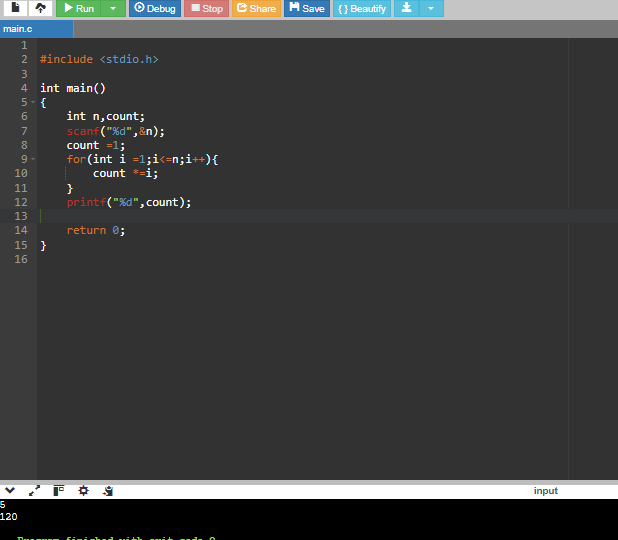Viewport: 618px width, 540px height.
Task: Clear the console with the broom icon
Action: click(108, 491)
